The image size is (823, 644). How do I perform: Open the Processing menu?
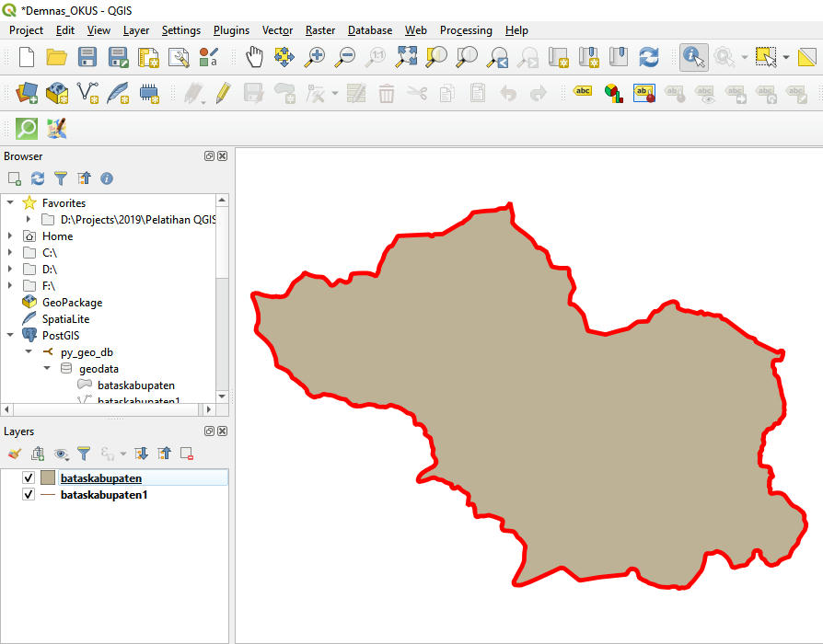(466, 30)
